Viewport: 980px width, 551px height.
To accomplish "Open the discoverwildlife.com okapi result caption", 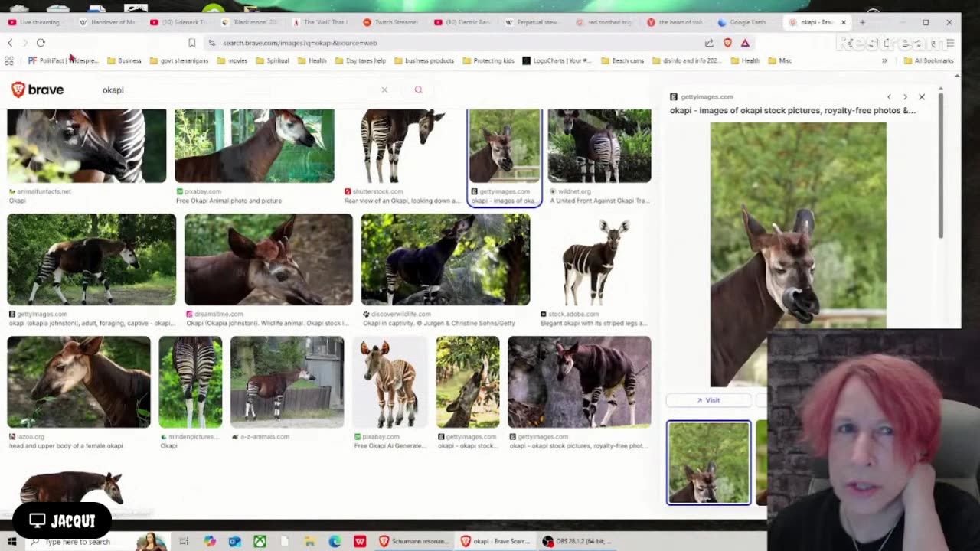I will click(x=439, y=323).
